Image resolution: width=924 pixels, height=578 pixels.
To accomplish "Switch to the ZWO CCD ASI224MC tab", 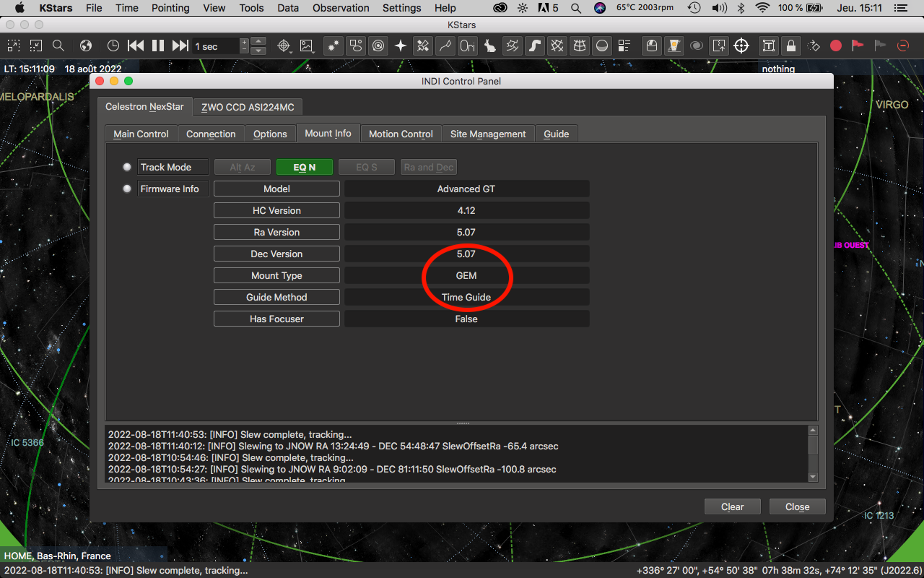I will [248, 107].
